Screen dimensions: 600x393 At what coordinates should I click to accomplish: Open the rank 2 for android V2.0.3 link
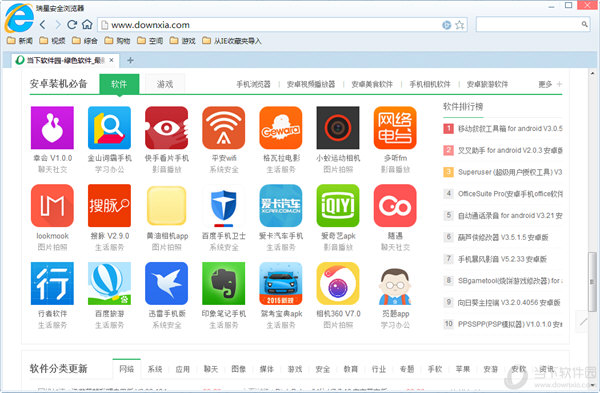pos(510,150)
